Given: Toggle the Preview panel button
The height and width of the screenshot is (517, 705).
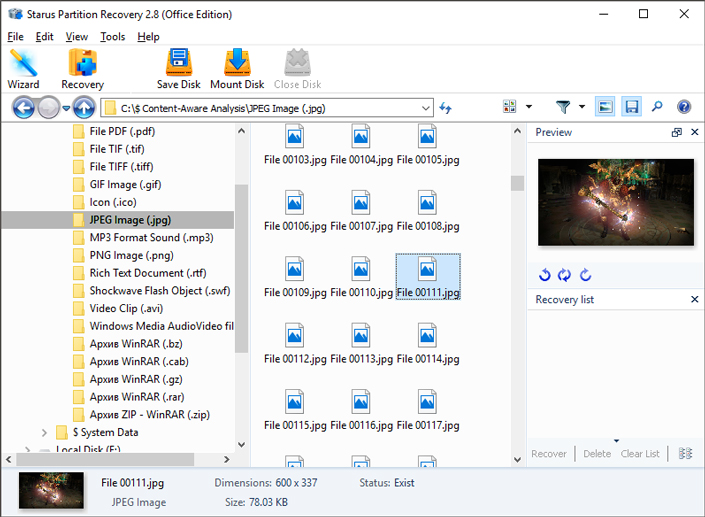Looking at the screenshot, I should click(x=605, y=107).
